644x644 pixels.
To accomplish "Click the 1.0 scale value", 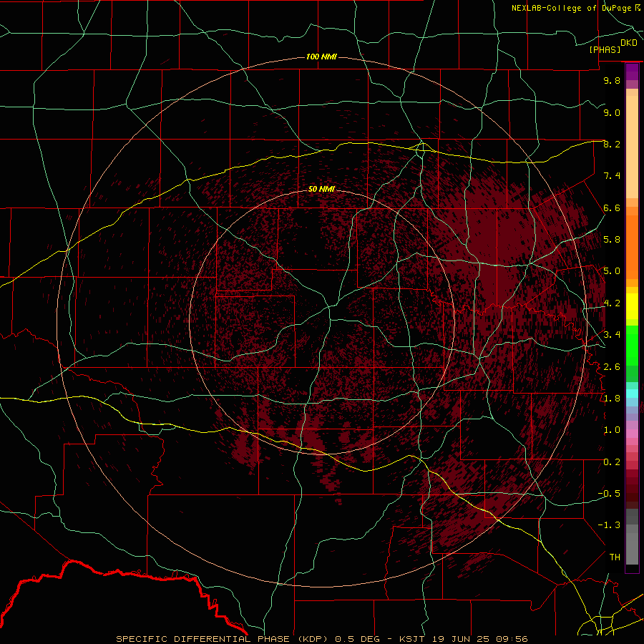I will click(x=612, y=430).
